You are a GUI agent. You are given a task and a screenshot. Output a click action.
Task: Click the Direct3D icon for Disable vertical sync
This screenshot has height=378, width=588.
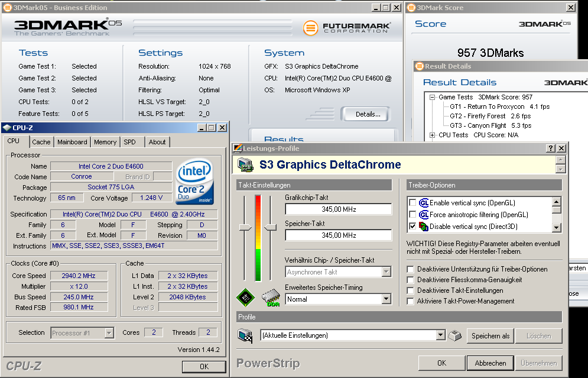424,227
